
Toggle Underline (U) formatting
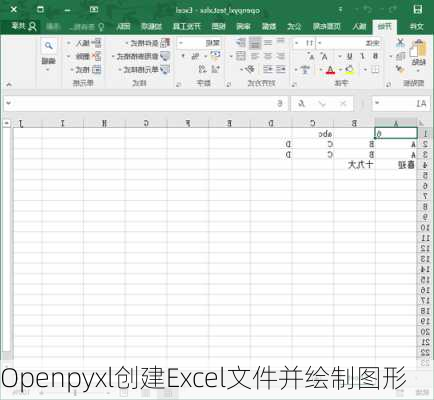[349, 56]
